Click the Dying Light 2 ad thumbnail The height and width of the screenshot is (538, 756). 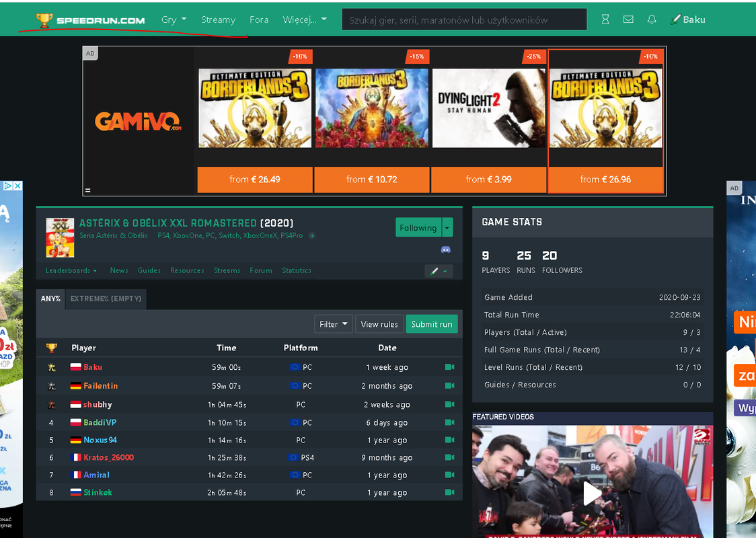point(488,108)
